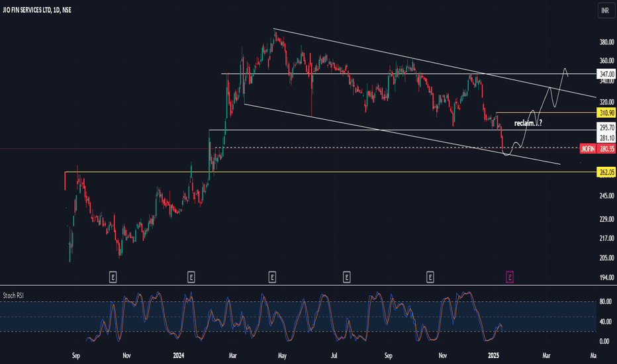Click the 380.00 price axis value

[x=606, y=42]
